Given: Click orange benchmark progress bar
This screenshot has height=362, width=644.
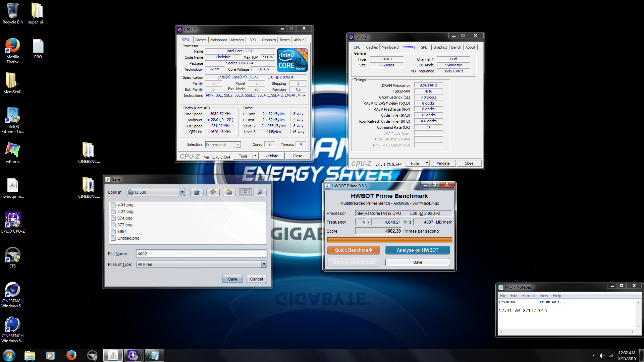Looking at the screenshot, I should point(389,240).
